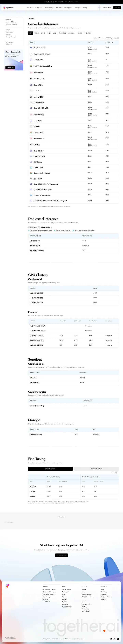Image resolution: width=123 pixels, height=644 pixels.
Task: Switch to the MODERATION tab
Action: 88,33
